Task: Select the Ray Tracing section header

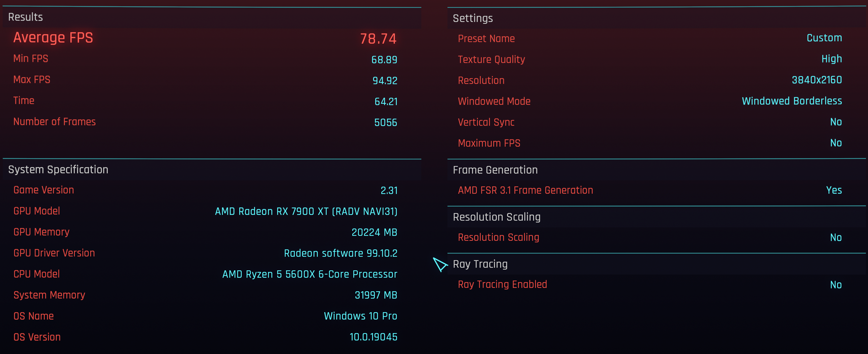Action: point(480,264)
